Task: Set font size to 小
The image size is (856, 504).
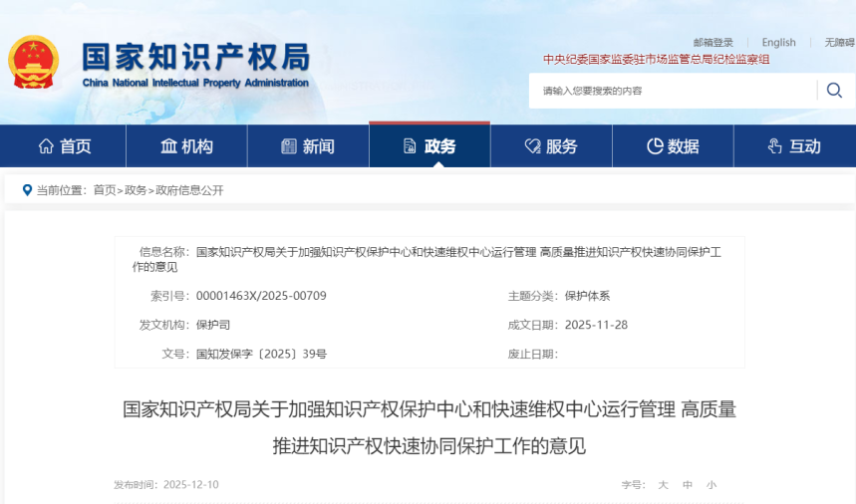Action: (x=712, y=485)
